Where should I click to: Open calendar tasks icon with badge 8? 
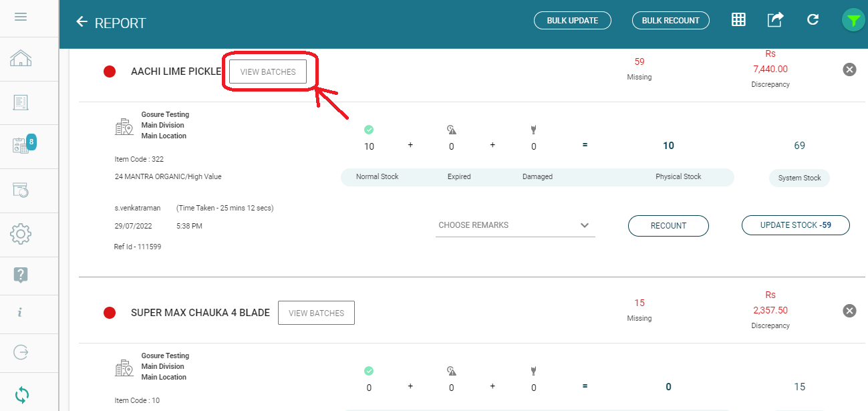[23, 144]
